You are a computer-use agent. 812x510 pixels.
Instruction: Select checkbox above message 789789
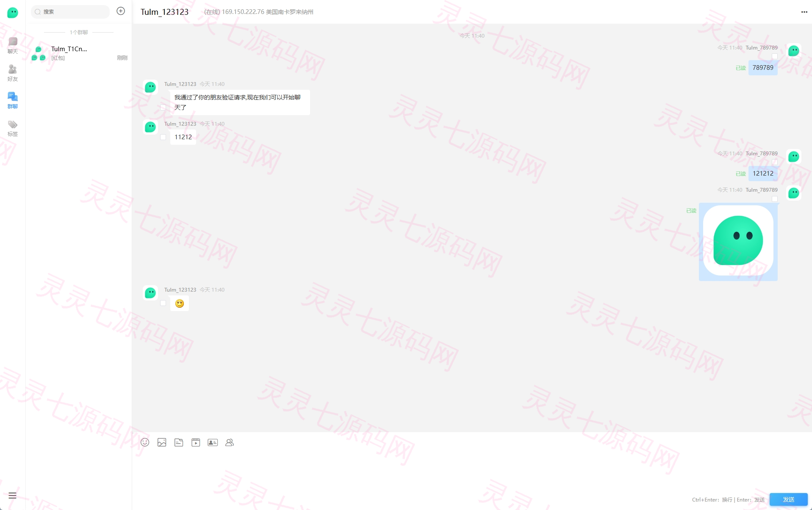click(775, 56)
